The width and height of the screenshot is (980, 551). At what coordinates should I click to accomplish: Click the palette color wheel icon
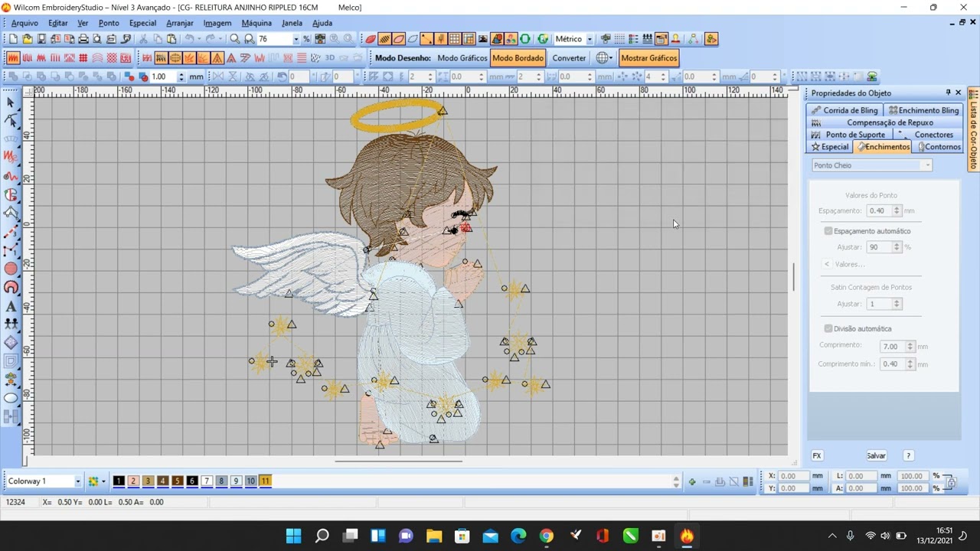93,481
